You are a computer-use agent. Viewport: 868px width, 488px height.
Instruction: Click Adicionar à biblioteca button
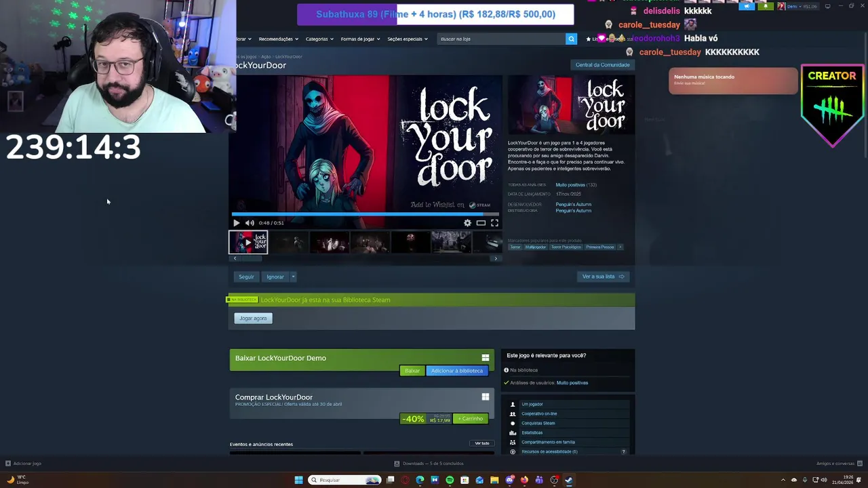coord(457,371)
